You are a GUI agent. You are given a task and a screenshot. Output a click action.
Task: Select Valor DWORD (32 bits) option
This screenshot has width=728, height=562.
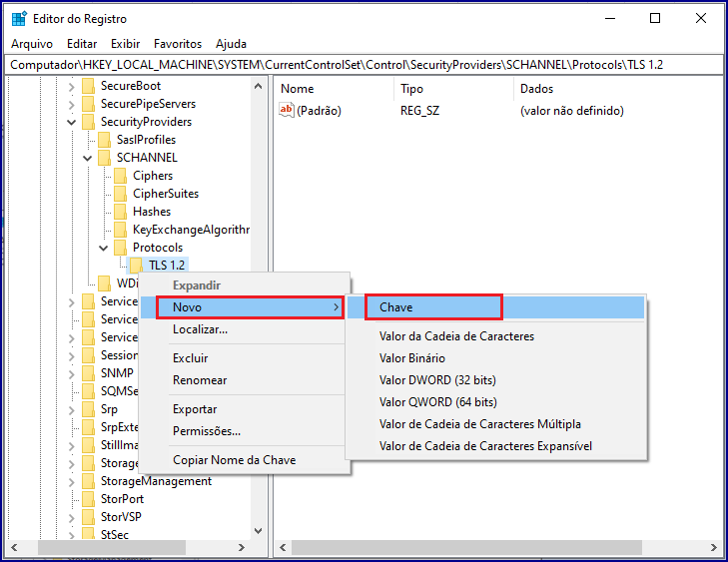pyautogui.click(x=437, y=380)
